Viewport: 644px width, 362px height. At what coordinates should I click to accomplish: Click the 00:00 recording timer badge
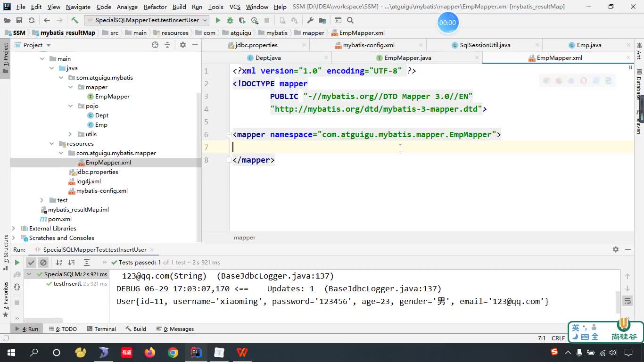(447, 23)
